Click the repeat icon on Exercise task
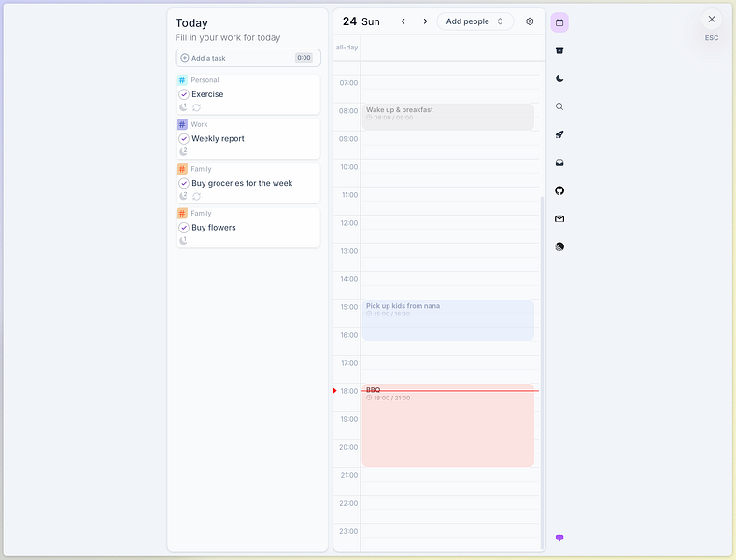This screenshot has width=736, height=560. point(197,107)
